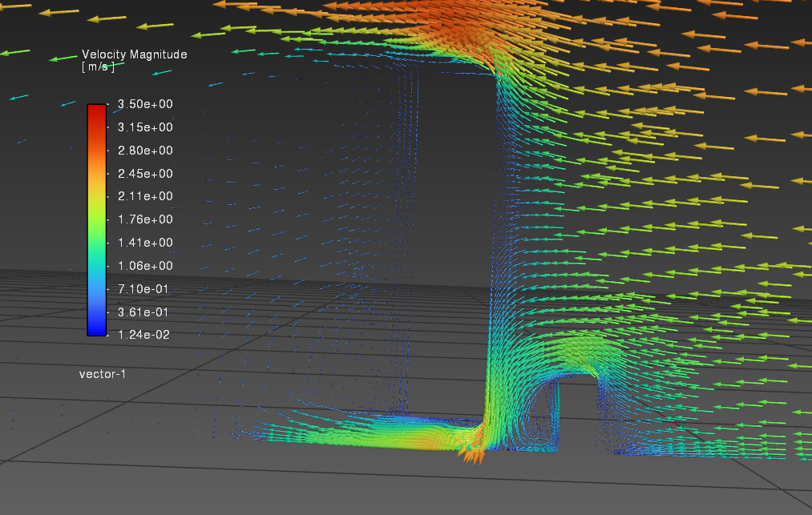Select the 3.61e-01 legend tick label
812x515 pixels.
tap(145, 312)
